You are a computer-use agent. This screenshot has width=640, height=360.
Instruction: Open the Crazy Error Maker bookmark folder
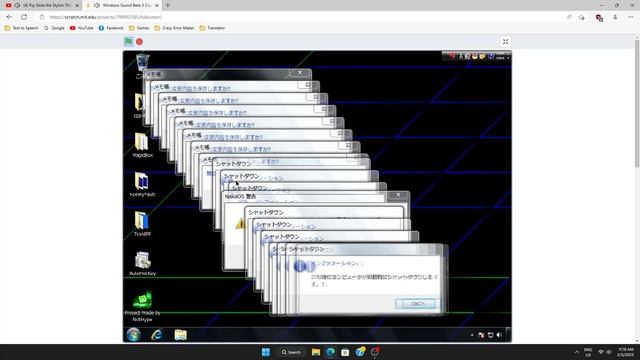(174, 28)
